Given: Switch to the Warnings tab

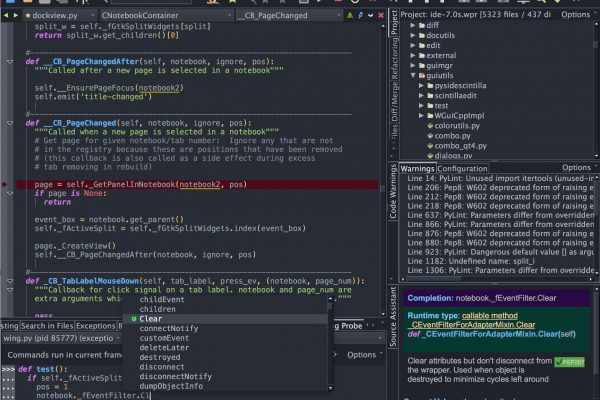Looking at the screenshot, I should (x=417, y=169).
